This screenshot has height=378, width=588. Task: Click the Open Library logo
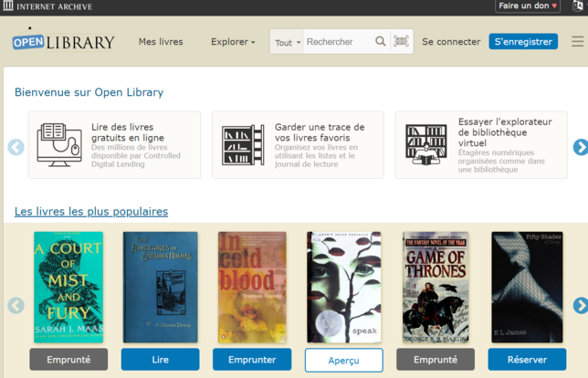[x=64, y=42]
